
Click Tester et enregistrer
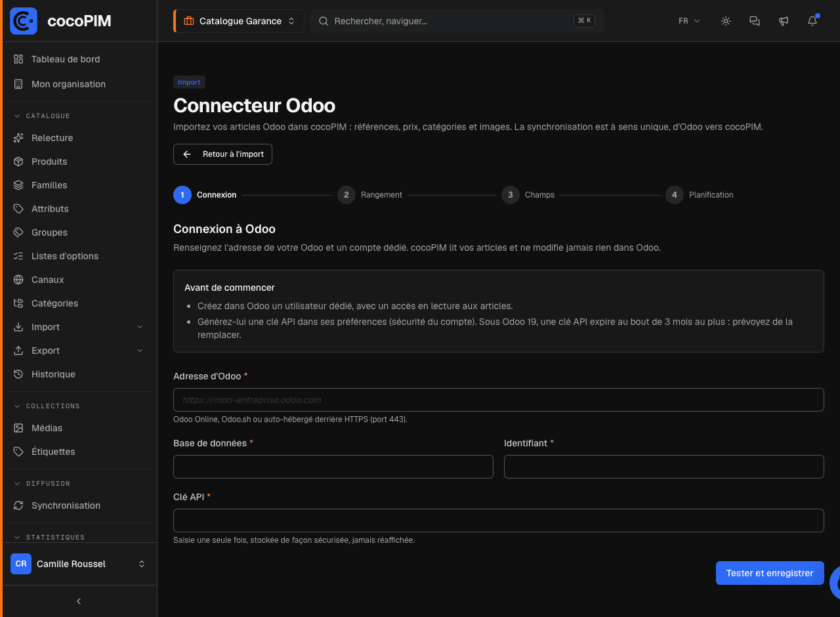click(x=770, y=573)
